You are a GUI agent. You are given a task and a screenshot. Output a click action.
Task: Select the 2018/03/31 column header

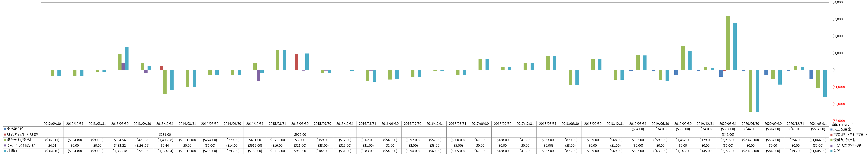click(x=548, y=124)
